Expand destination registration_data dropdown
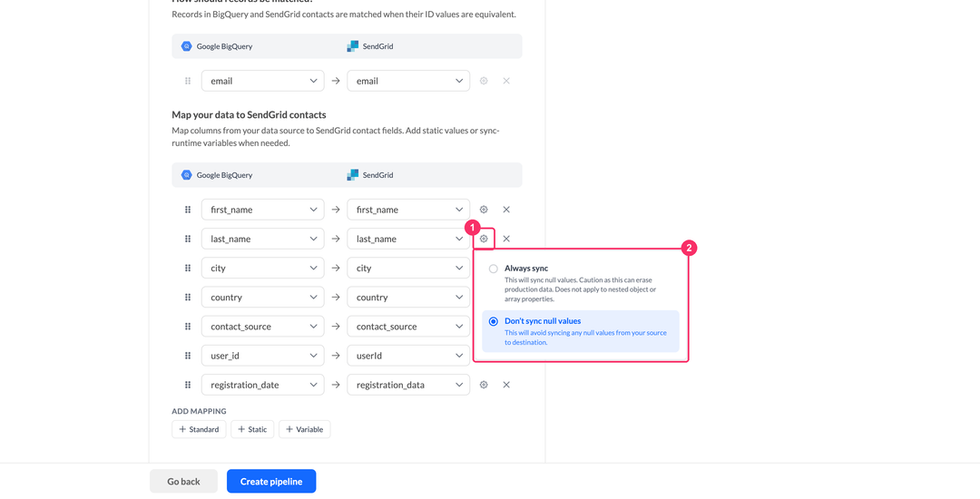This screenshot has height=499, width=980. pos(408,385)
